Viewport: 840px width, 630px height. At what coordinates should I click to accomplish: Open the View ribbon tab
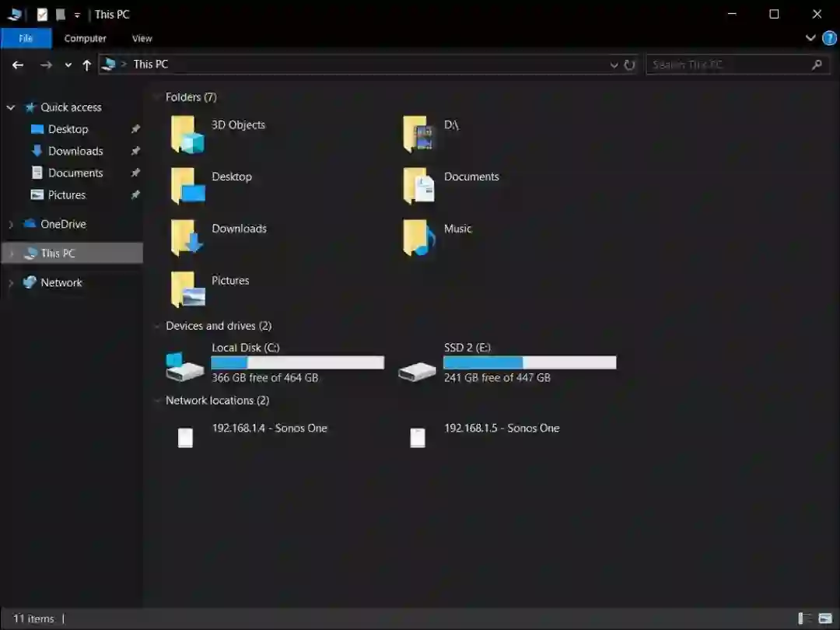point(142,39)
